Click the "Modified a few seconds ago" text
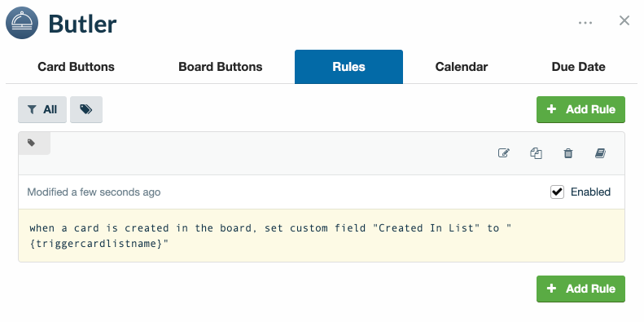 pos(94,192)
